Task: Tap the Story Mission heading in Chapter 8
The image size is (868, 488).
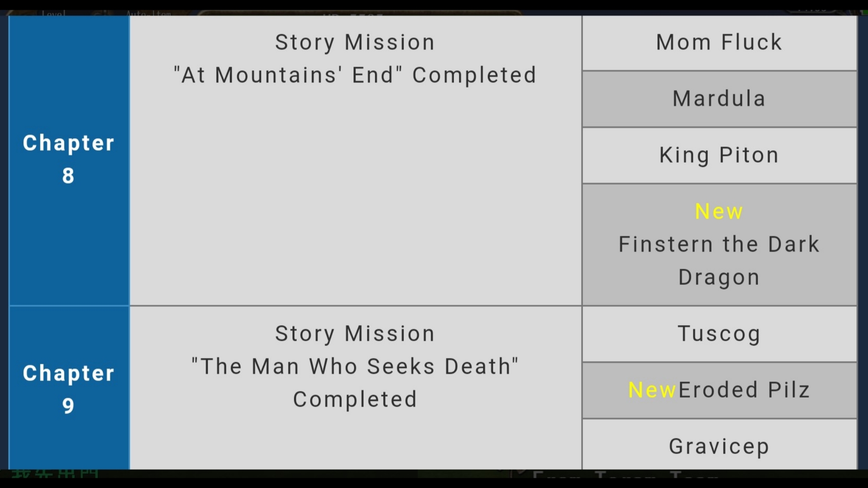Action: click(x=355, y=42)
